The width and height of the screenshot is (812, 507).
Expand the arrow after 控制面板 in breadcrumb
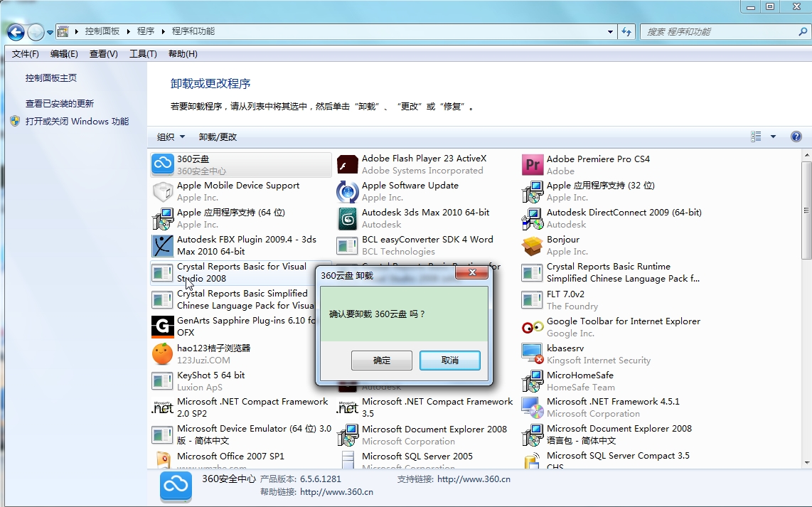tap(129, 31)
